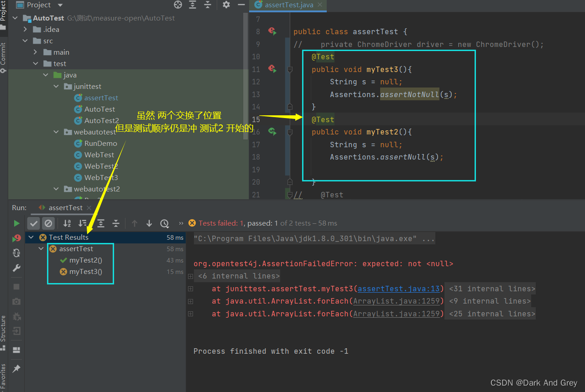
Task: Click the green Rerun test button
Action: click(x=17, y=223)
